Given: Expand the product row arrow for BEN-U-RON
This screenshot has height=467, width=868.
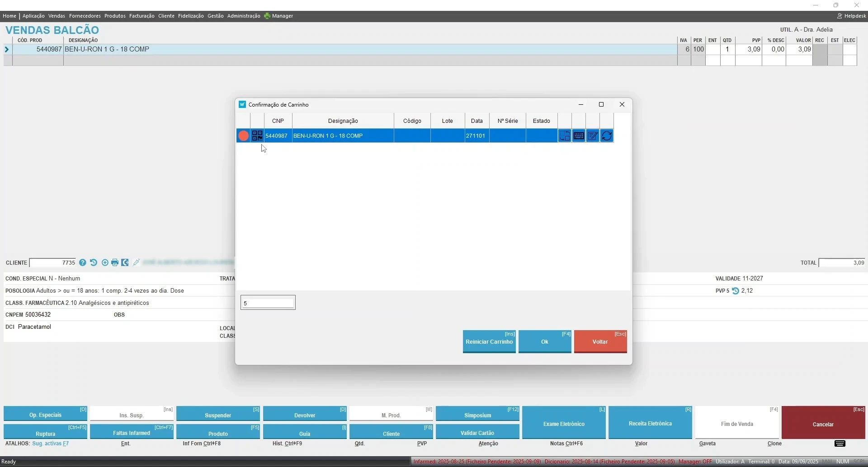Looking at the screenshot, I should (7, 49).
